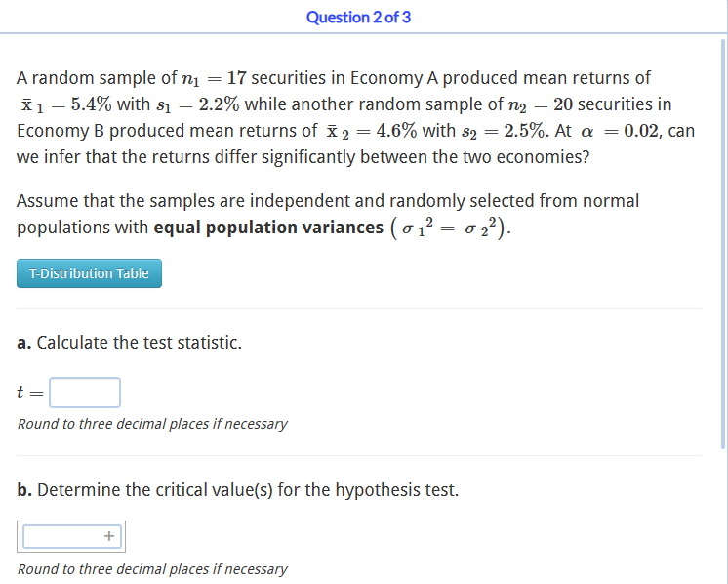Select the critical value answer box

(x=71, y=536)
